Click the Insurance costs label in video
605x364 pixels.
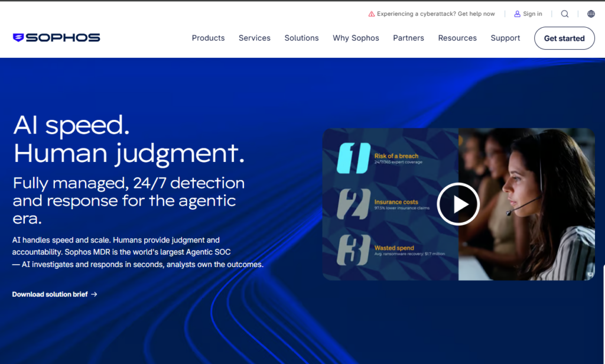click(x=396, y=202)
